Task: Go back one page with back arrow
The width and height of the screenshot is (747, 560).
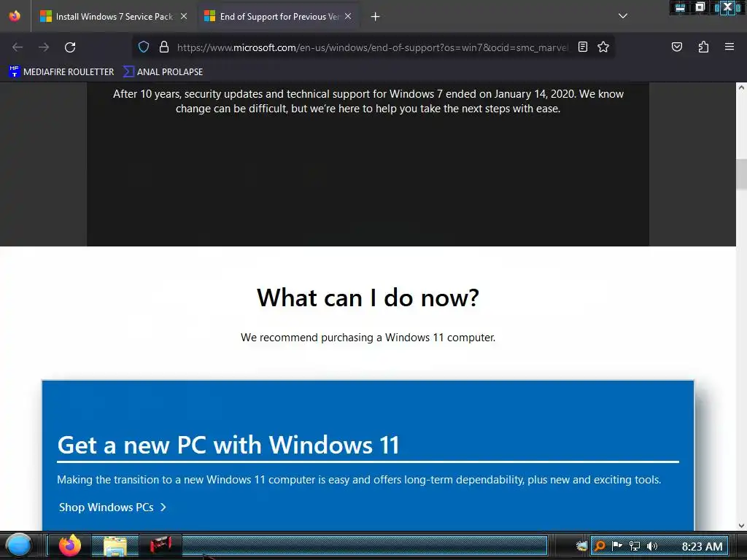Action: 18,47
